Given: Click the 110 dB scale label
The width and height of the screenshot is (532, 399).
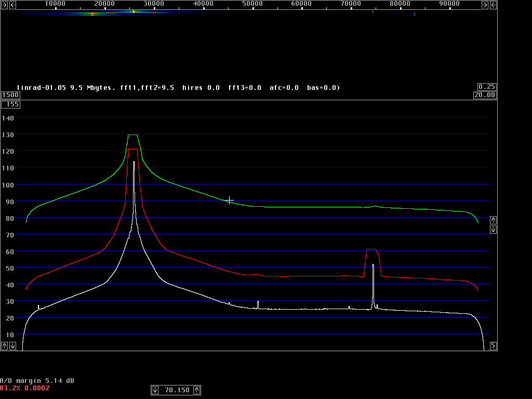Looking at the screenshot, I should click(8, 168).
